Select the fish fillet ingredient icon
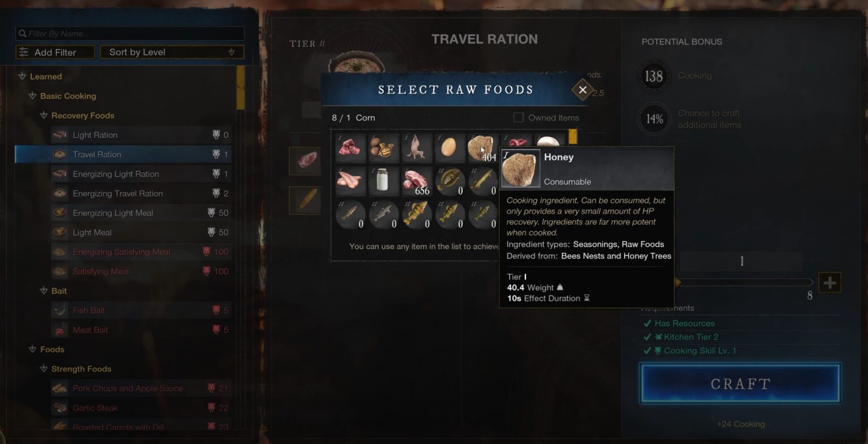Screen dimensions: 868x444 [351, 181]
